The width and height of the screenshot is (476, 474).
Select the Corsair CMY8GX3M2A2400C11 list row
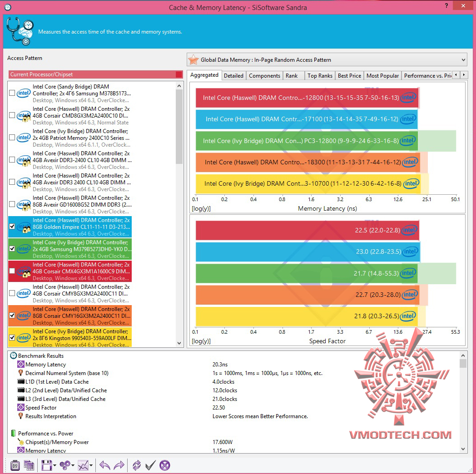(x=70, y=293)
